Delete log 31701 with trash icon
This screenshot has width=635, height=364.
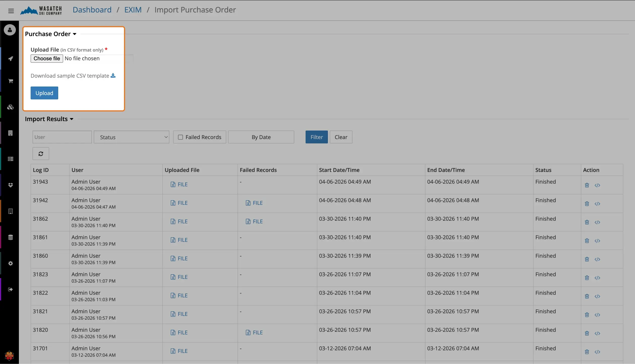(587, 352)
